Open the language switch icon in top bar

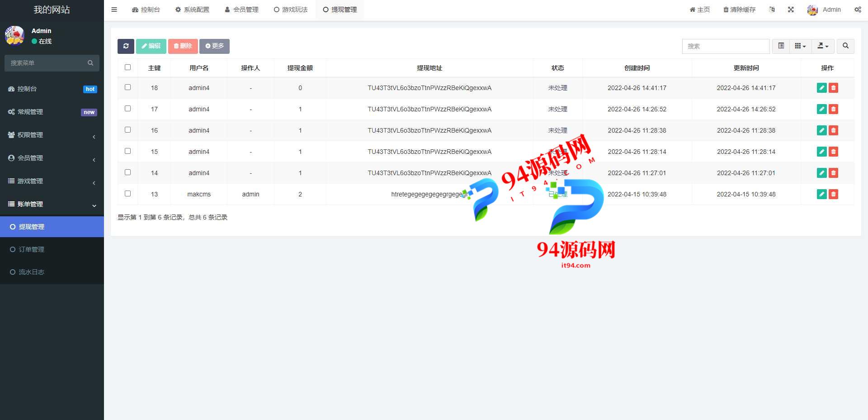pos(772,10)
